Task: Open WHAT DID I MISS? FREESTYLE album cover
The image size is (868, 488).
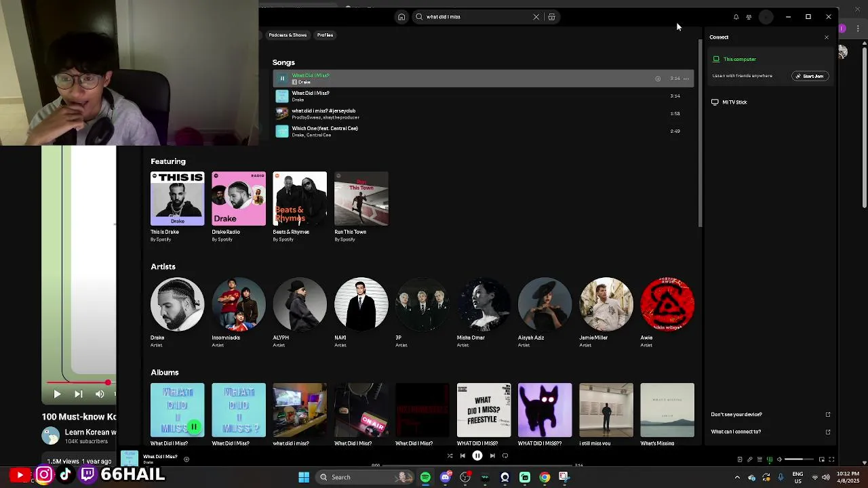Action: tap(484, 410)
